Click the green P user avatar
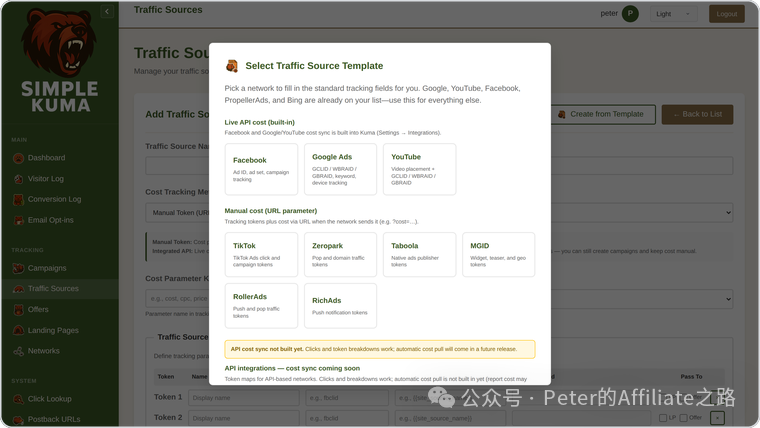760x428 pixels. tap(630, 14)
